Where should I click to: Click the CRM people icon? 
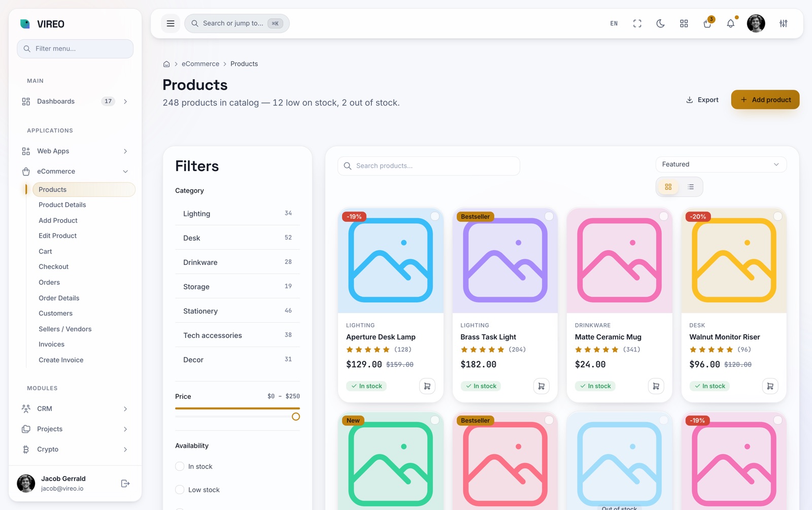point(26,409)
